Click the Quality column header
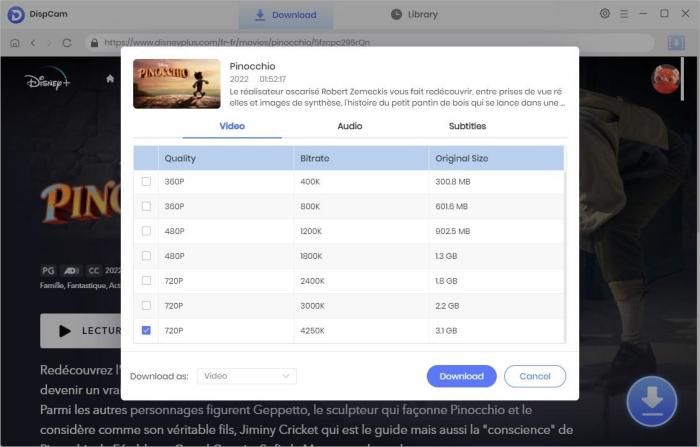Image resolution: width=700 pixels, height=447 pixels. pos(226,159)
